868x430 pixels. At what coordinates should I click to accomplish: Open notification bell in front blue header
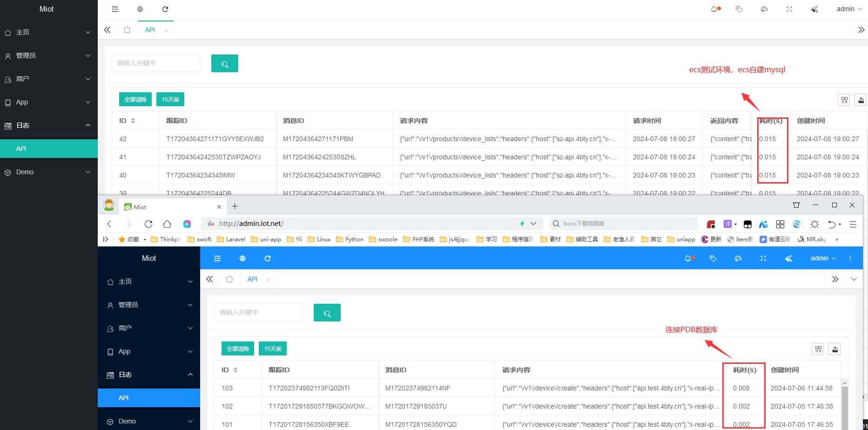(689, 259)
